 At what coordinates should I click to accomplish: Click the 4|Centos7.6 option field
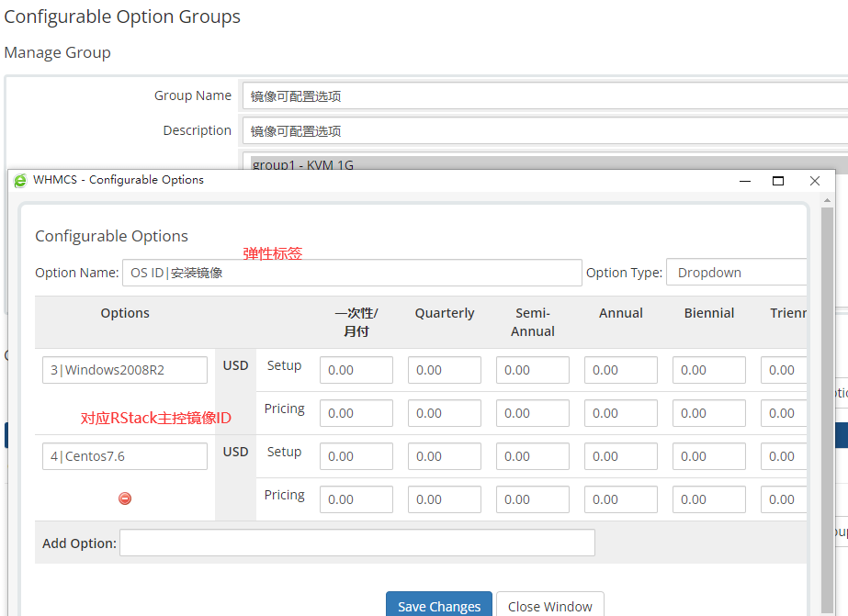[x=125, y=456]
